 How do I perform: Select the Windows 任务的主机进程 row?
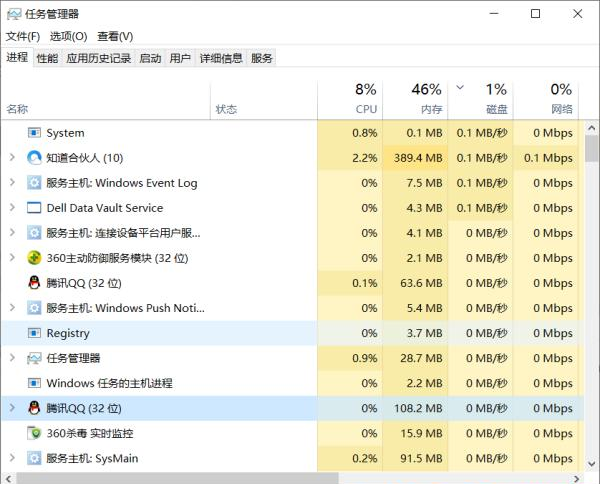coord(109,383)
